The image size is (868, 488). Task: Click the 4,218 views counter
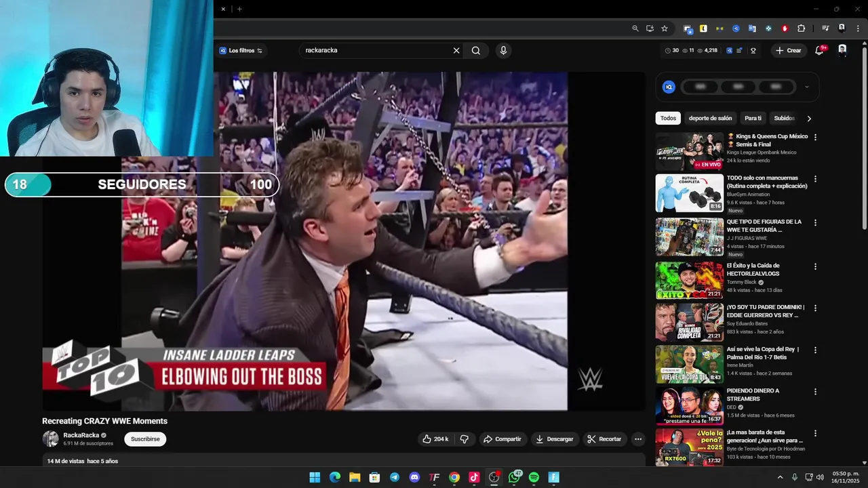coord(707,50)
